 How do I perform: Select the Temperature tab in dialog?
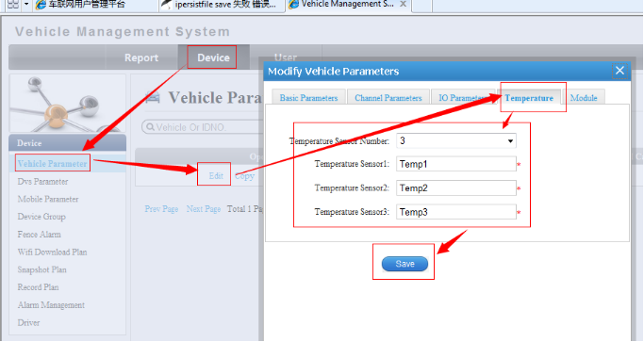[529, 98]
